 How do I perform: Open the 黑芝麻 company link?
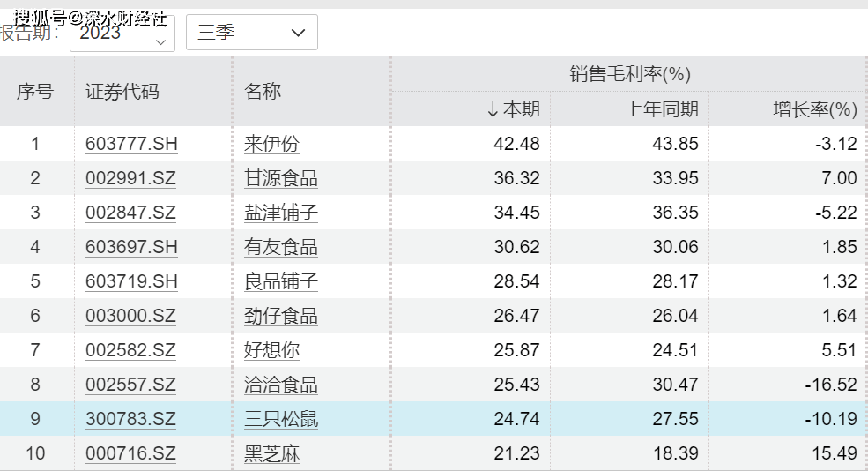(x=271, y=453)
